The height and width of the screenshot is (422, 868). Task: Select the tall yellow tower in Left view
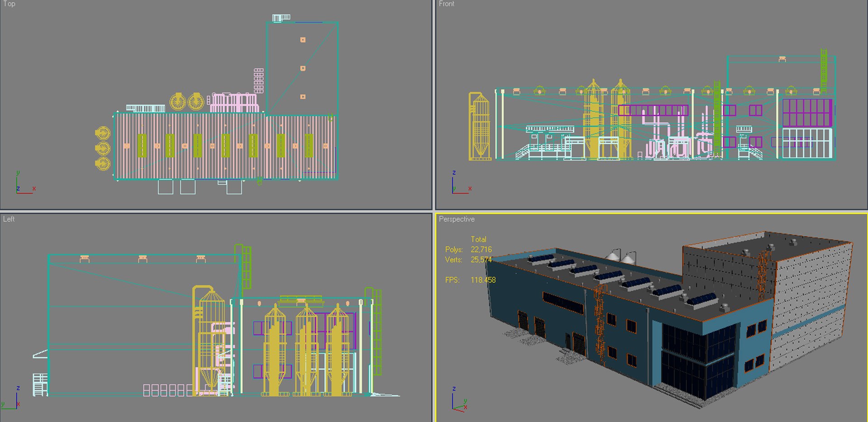pos(209,340)
